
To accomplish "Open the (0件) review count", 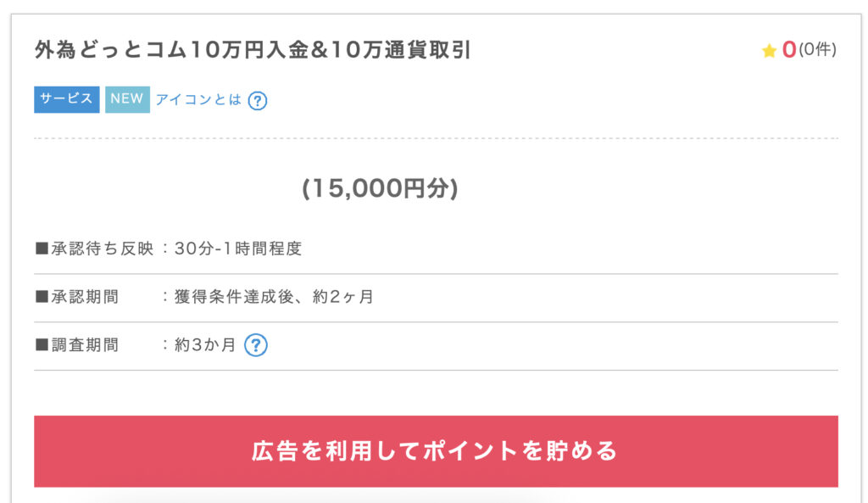I will (x=817, y=50).
